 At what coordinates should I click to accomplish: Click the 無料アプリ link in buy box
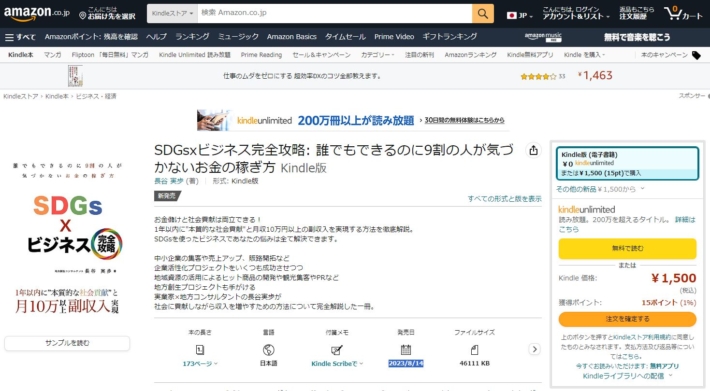point(664,366)
